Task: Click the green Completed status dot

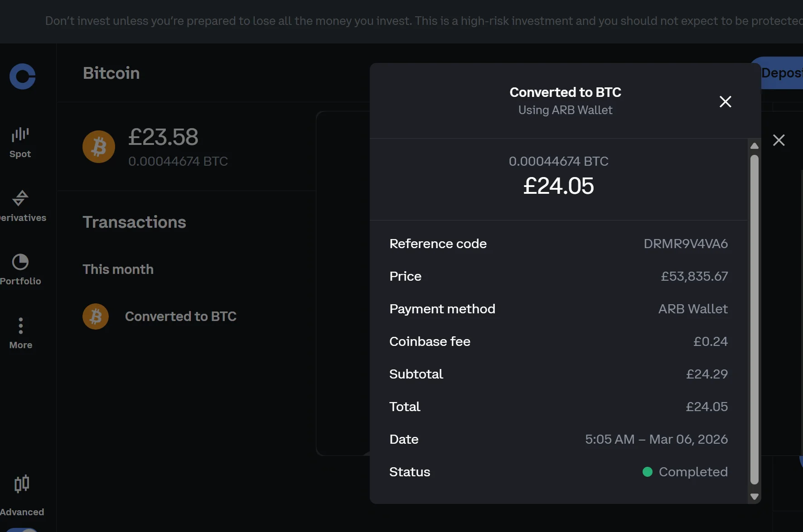Action: [x=648, y=472]
